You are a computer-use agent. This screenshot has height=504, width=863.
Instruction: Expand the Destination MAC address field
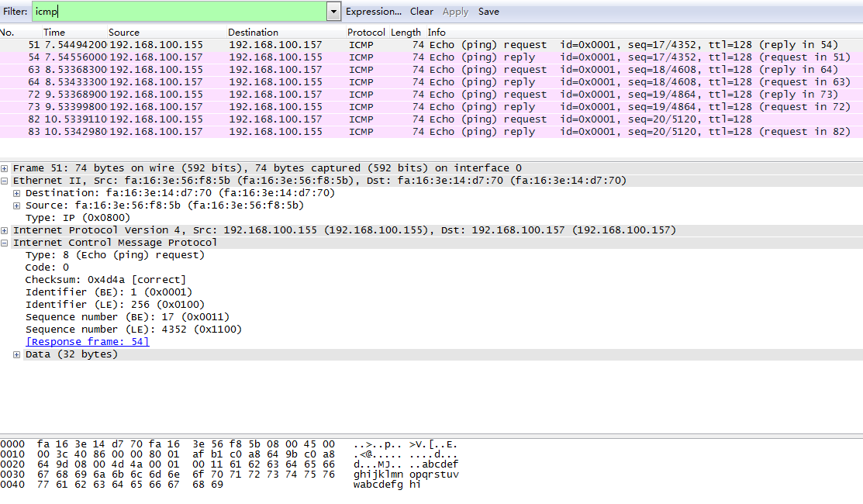17,192
